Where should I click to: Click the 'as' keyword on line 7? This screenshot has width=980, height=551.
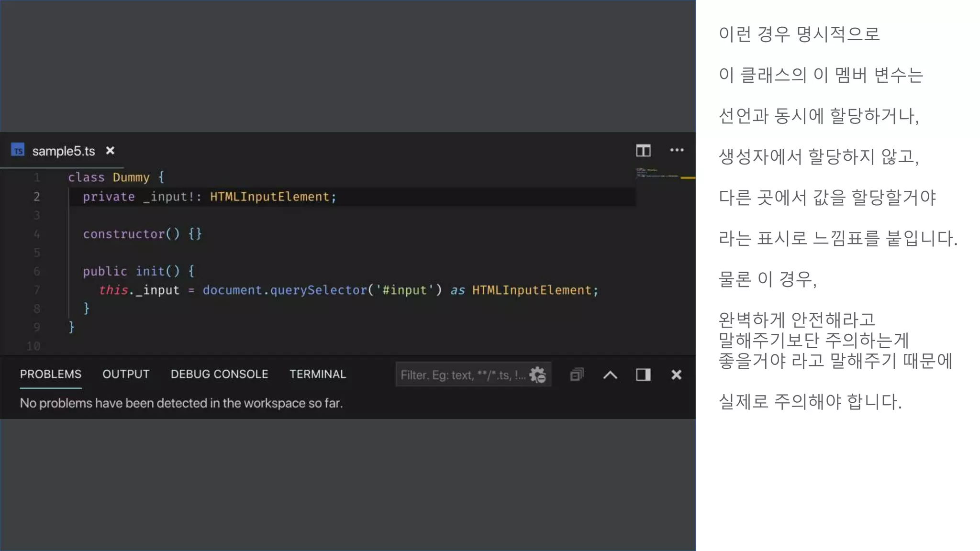[457, 290]
